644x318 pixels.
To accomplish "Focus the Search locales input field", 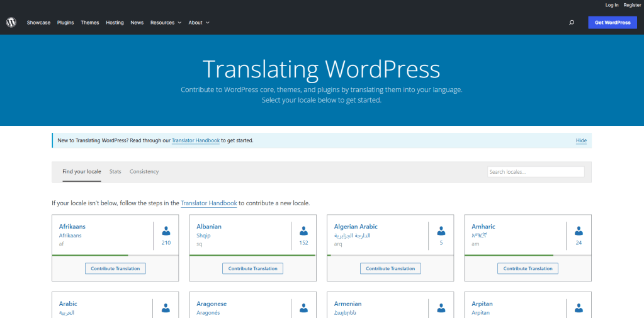I will (x=536, y=172).
